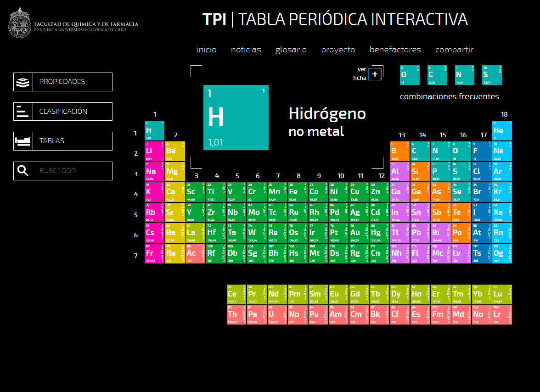Expand the CLASIFICACIÓN panel
540x392 pixels.
[x=72, y=112]
